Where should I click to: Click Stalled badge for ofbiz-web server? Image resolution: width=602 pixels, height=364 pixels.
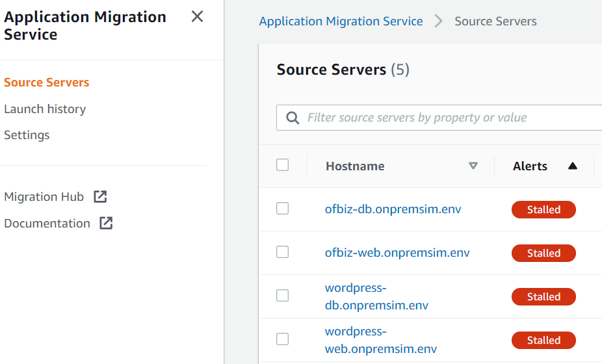(x=543, y=253)
